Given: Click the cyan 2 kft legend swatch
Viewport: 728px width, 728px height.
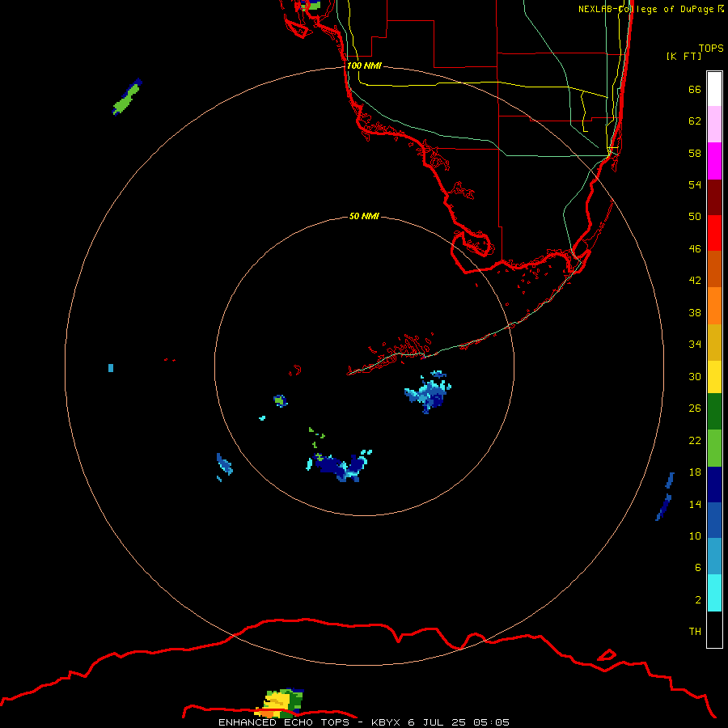Looking at the screenshot, I should [714, 593].
